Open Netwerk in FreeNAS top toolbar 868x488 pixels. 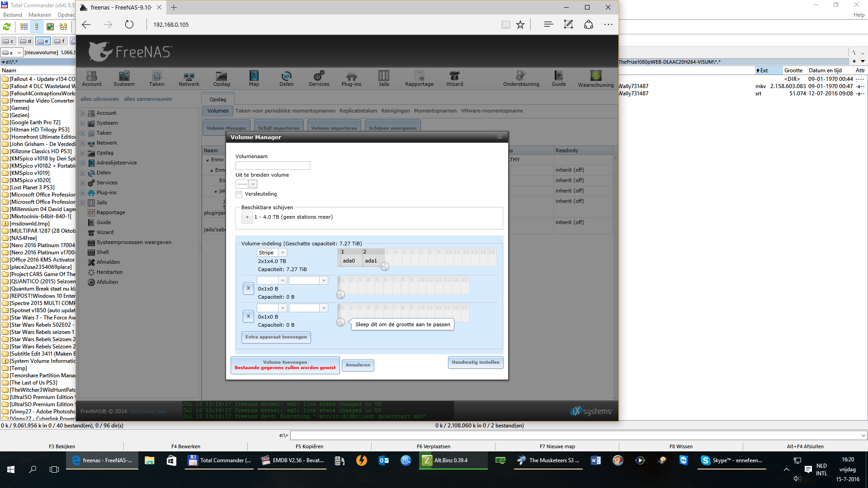coord(189,79)
